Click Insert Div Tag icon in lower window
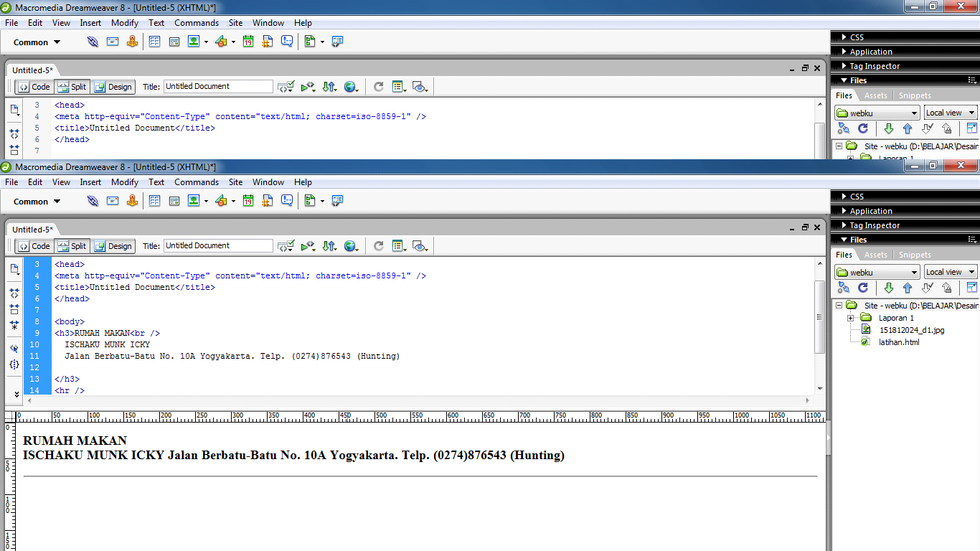980x551 pixels. click(x=174, y=202)
